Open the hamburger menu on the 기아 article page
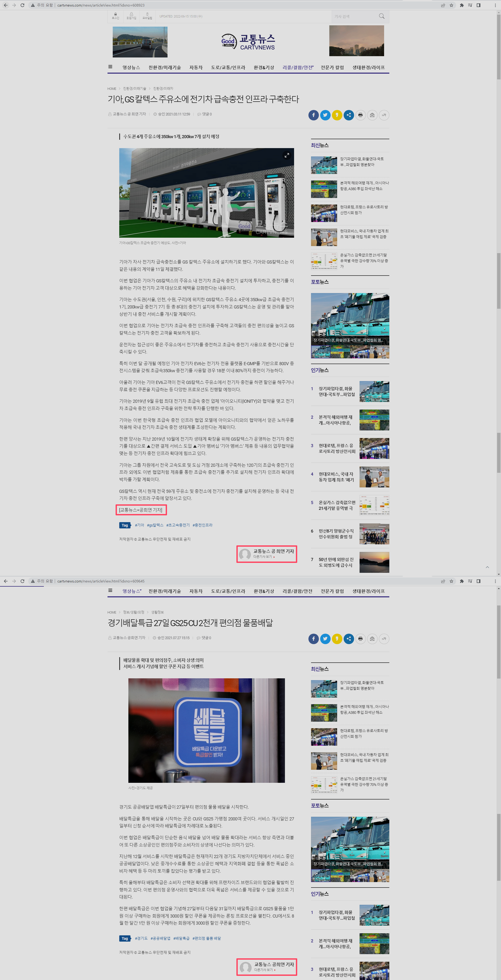This screenshot has width=501, height=980. click(x=110, y=67)
